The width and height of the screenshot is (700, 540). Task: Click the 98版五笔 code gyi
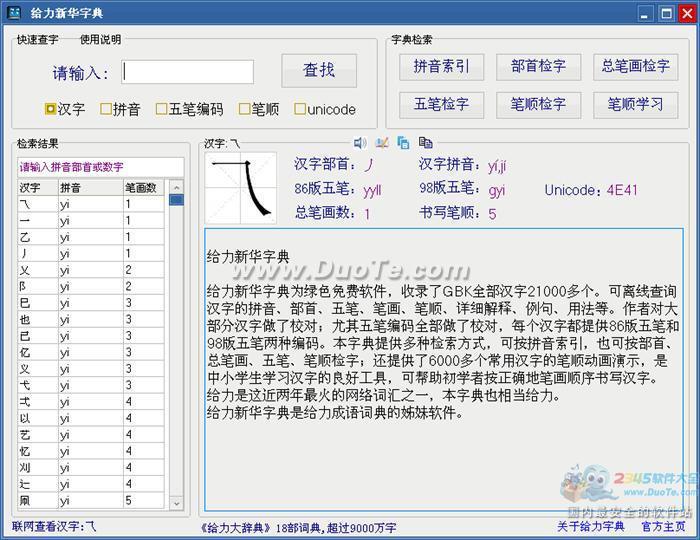pyautogui.click(x=497, y=191)
